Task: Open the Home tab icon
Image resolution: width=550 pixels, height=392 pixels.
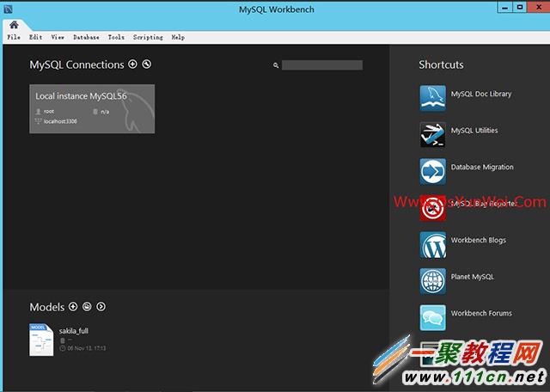Action: (14, 25)
